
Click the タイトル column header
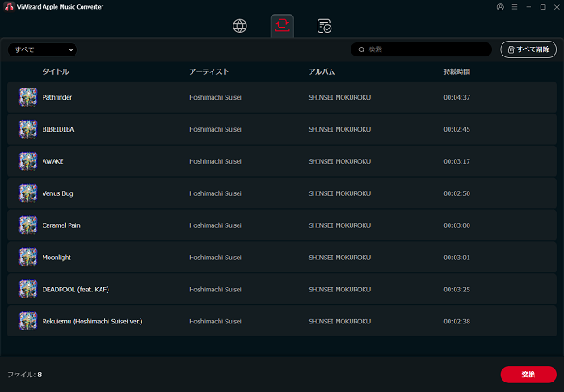(x=56, y=72)
